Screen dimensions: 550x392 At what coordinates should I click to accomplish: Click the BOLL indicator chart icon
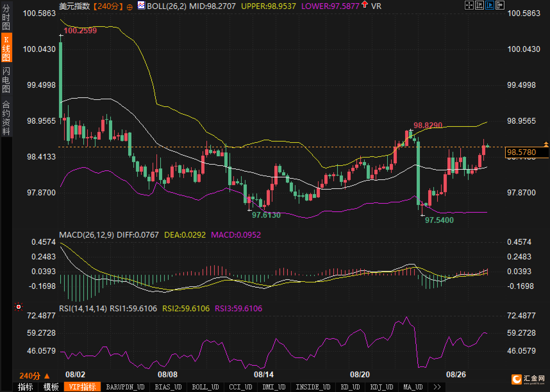[141, 5]
